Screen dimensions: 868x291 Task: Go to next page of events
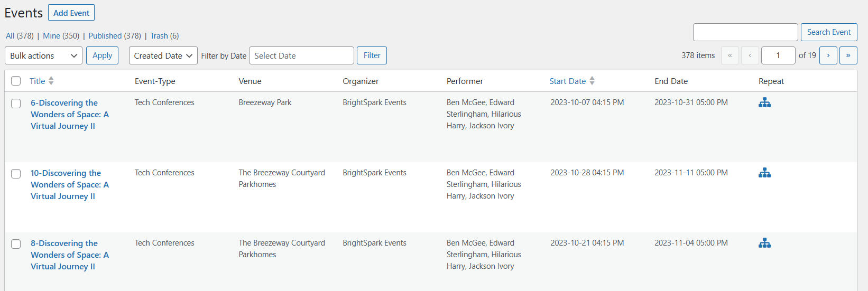[x=828, y=55]
